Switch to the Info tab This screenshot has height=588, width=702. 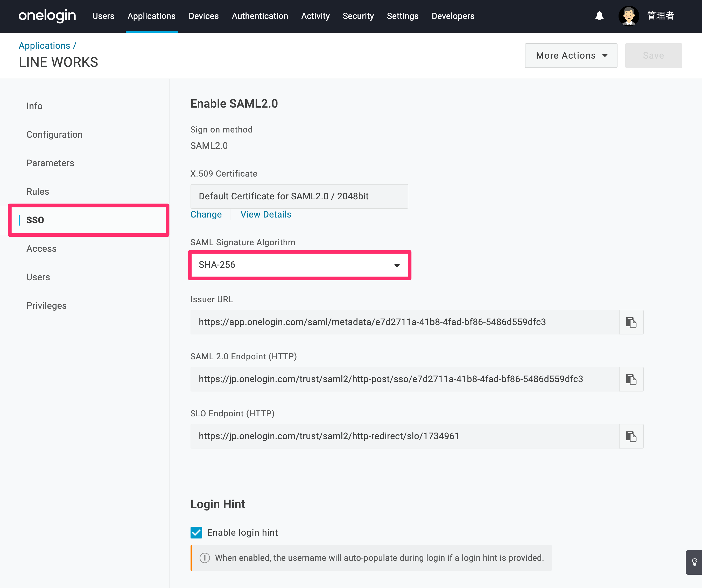pyautogui.click(x=34, y=106)
